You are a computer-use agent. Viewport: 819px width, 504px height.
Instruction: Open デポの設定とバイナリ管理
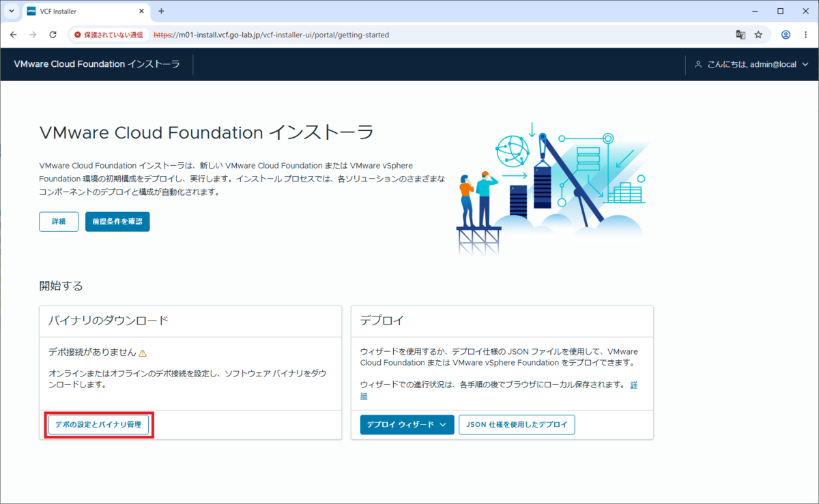98,424
